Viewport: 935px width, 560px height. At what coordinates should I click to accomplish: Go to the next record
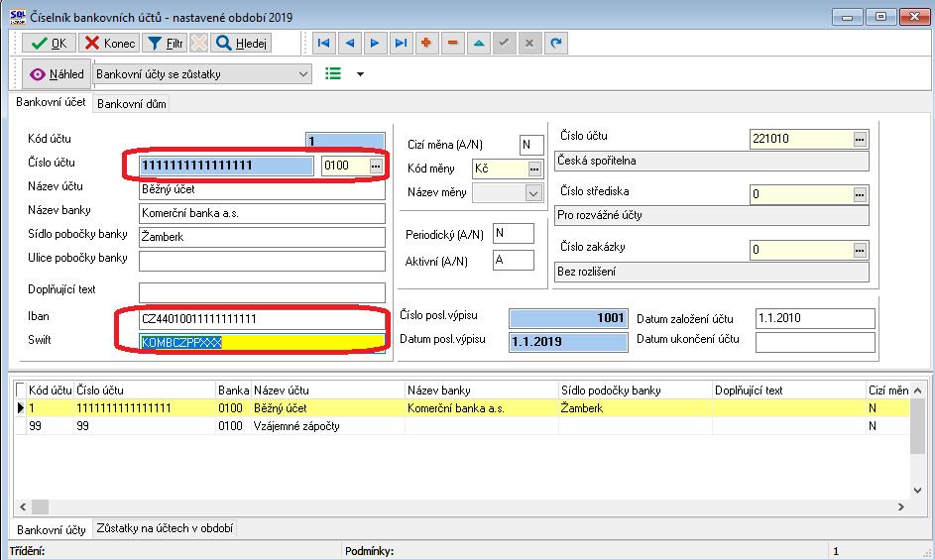coord(375,43)
